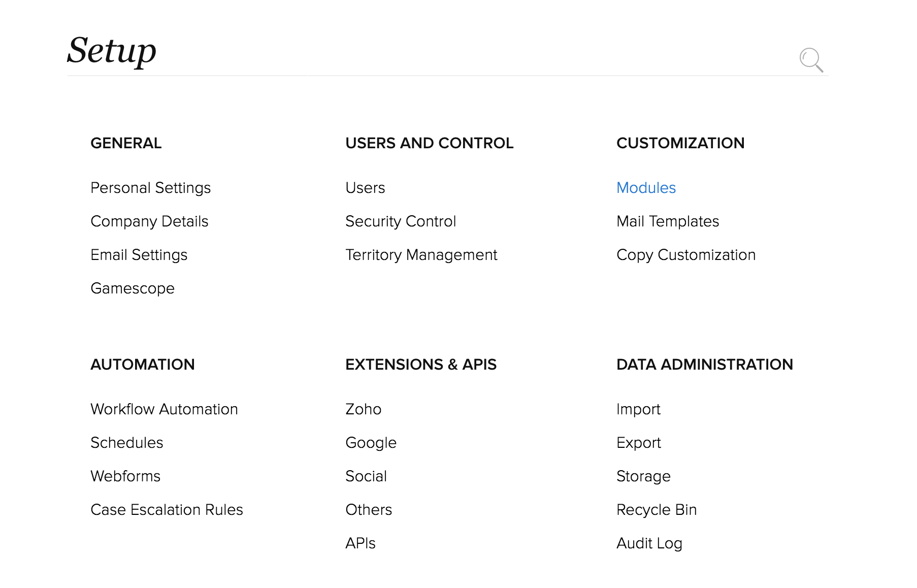Click the search magnifier icon
Image resolution: width=917 pixels, height=588 pixels.
(810, 60)
